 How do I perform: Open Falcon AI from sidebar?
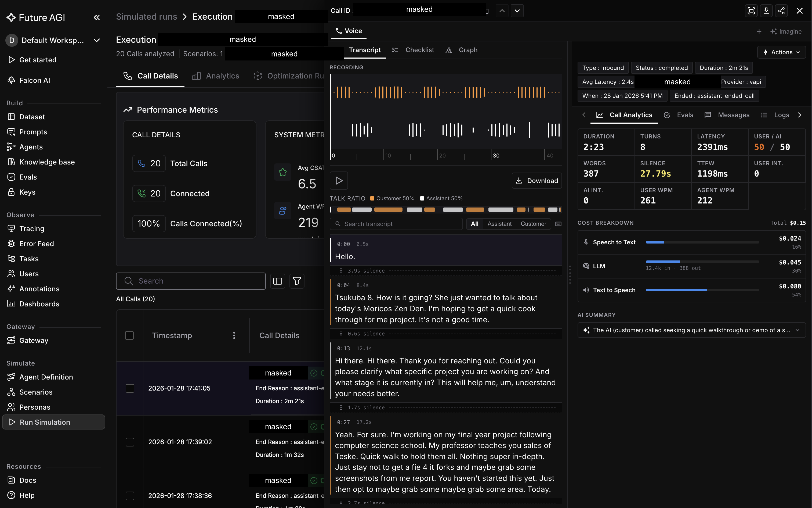point(34,80)
